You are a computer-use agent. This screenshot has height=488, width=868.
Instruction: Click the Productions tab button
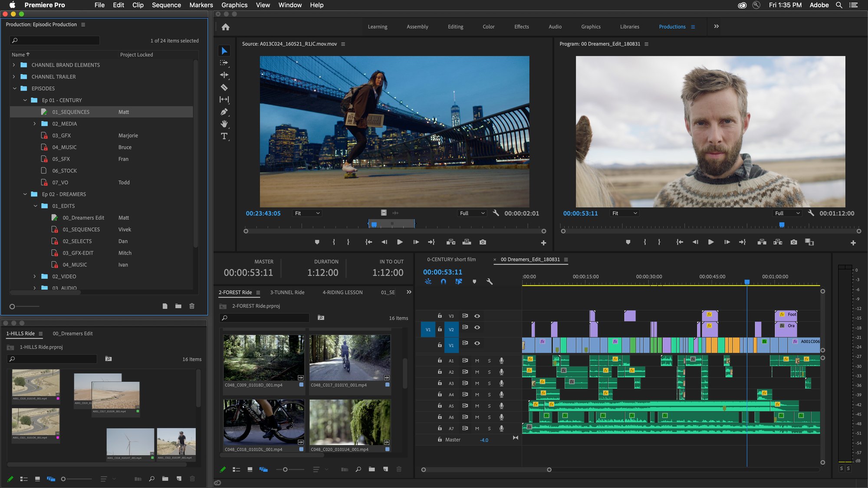pyautogui.click(x=672, y=26)
